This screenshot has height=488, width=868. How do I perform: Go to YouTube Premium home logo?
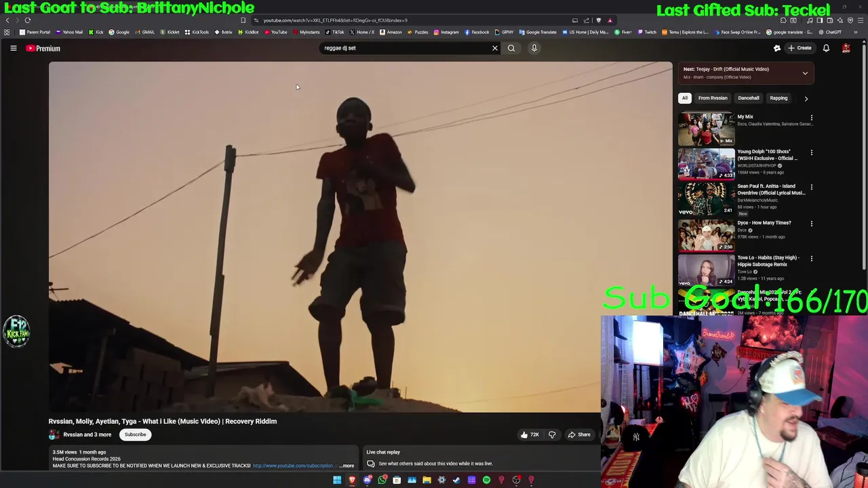tap(43, 48)
